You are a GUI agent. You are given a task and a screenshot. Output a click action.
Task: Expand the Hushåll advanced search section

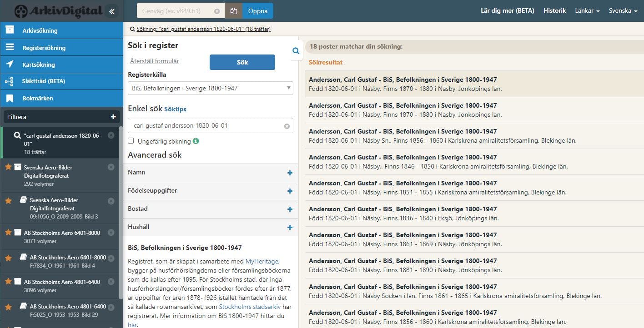point(290,227)
